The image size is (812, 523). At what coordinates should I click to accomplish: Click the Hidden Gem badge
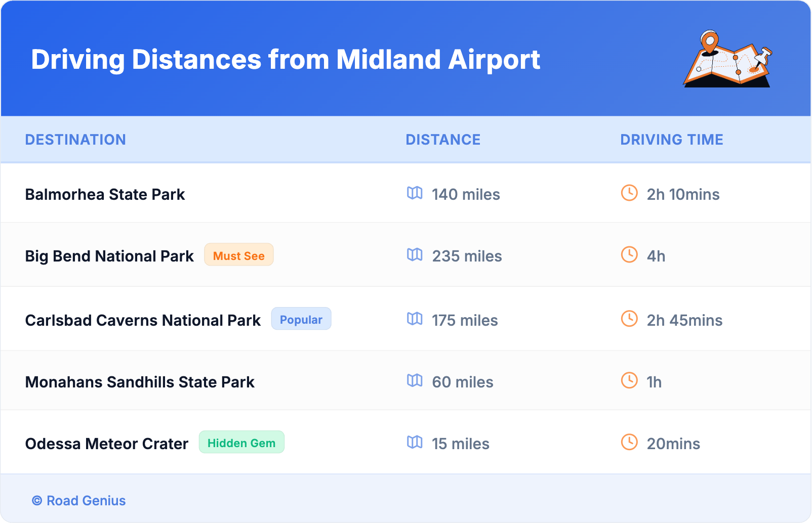tap(241, 443)
